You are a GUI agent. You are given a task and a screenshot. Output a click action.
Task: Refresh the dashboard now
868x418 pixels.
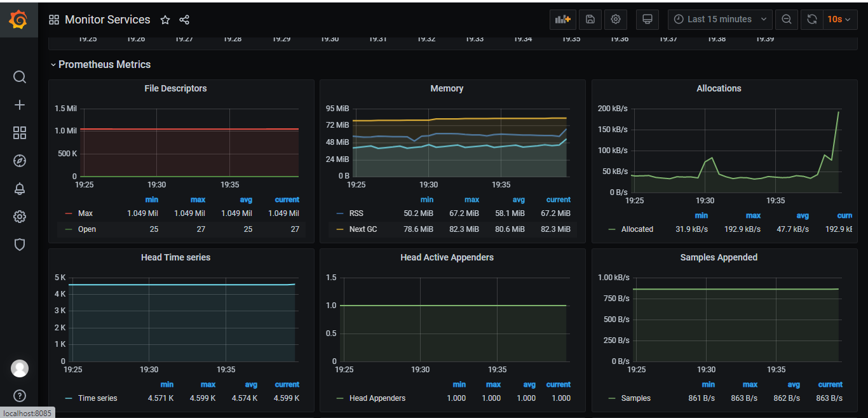click(x=811, y=19)
